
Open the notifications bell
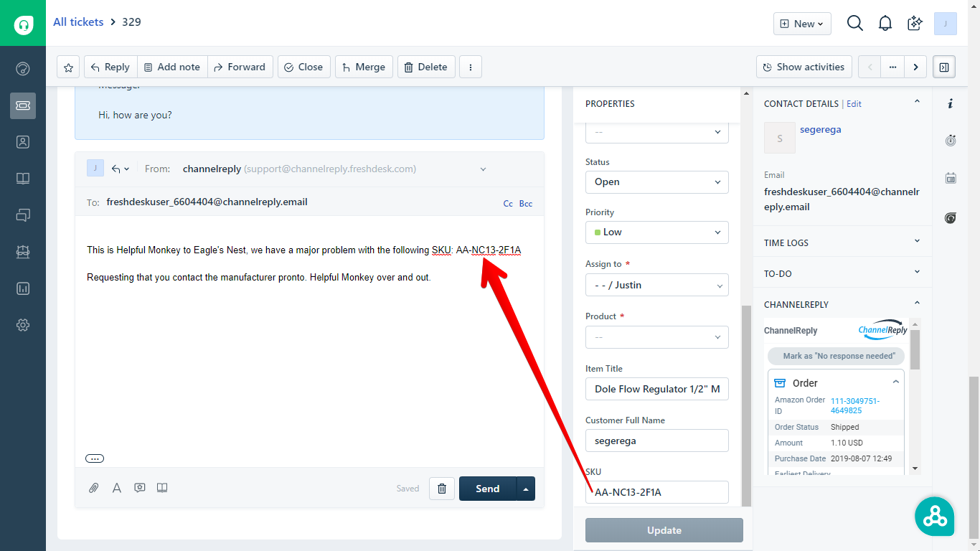885,24
